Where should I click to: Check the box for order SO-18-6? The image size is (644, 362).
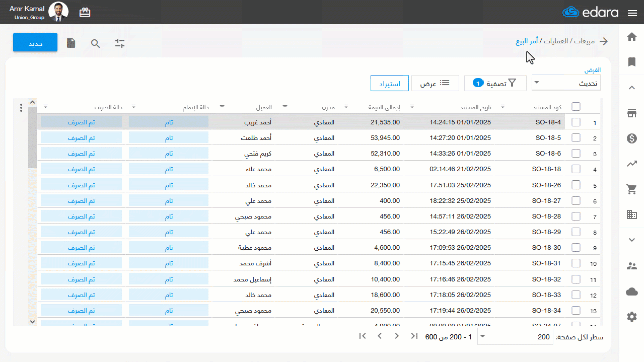(576, 153)
